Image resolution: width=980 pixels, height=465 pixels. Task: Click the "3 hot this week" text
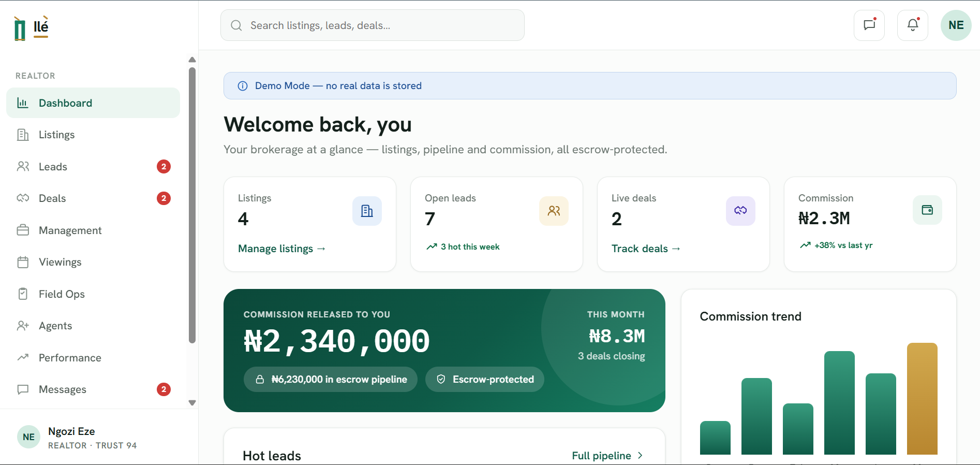point(470,247)
